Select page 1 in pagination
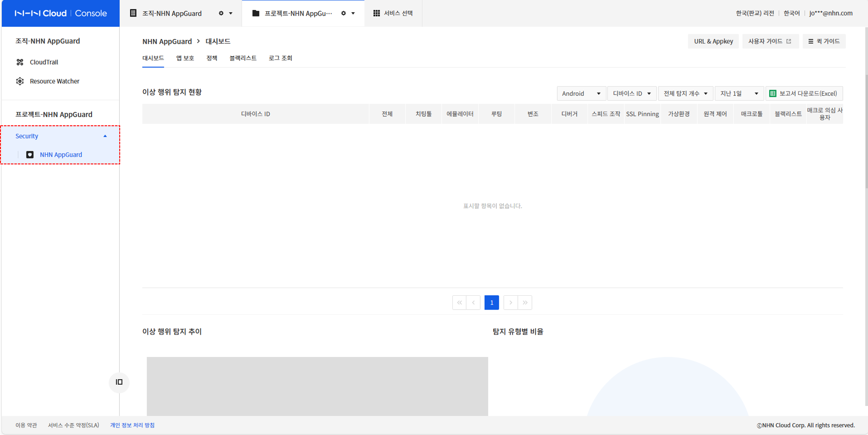The height and width of the screenshot is (435, 868). point(492,303)
